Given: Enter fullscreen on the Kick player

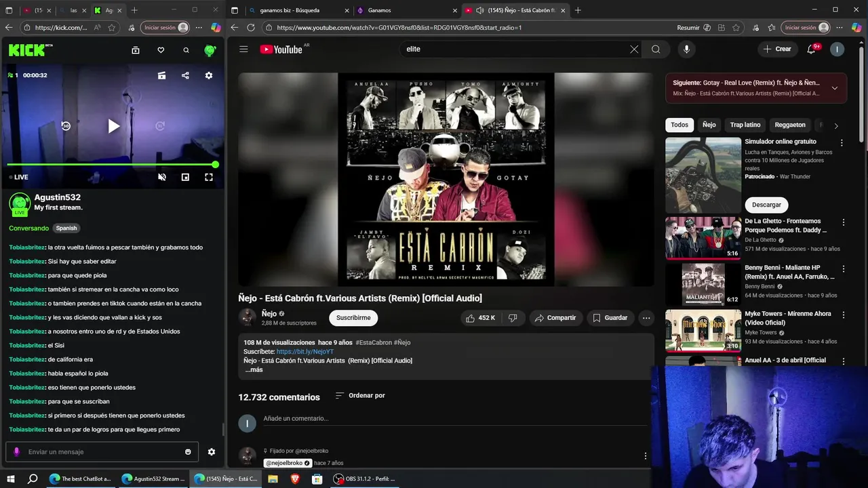Looking at the screenshot, I should tap(209, 177).
